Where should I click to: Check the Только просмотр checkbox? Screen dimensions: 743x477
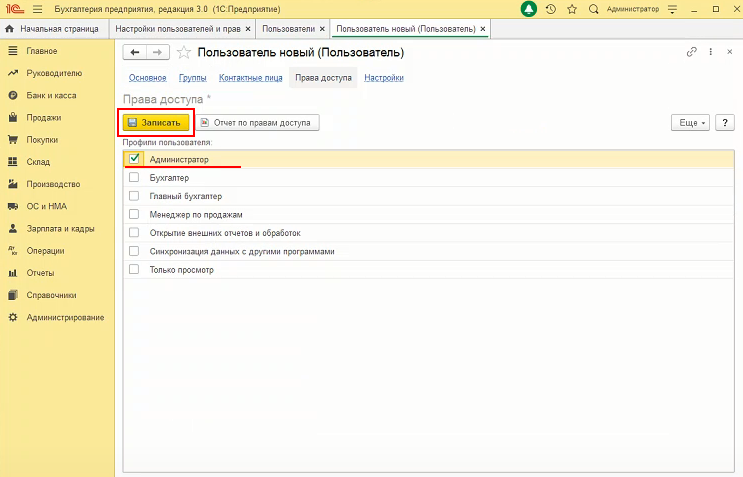click(134, 270)
